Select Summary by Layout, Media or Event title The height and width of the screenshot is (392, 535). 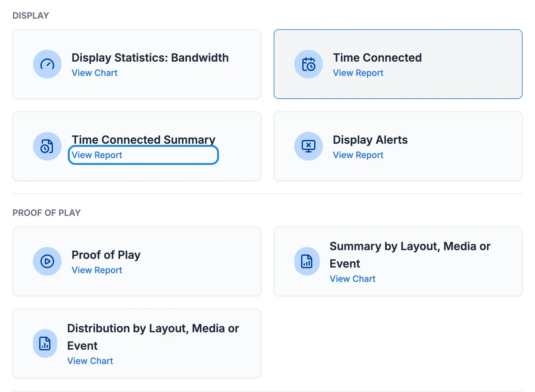pos(410,255)
